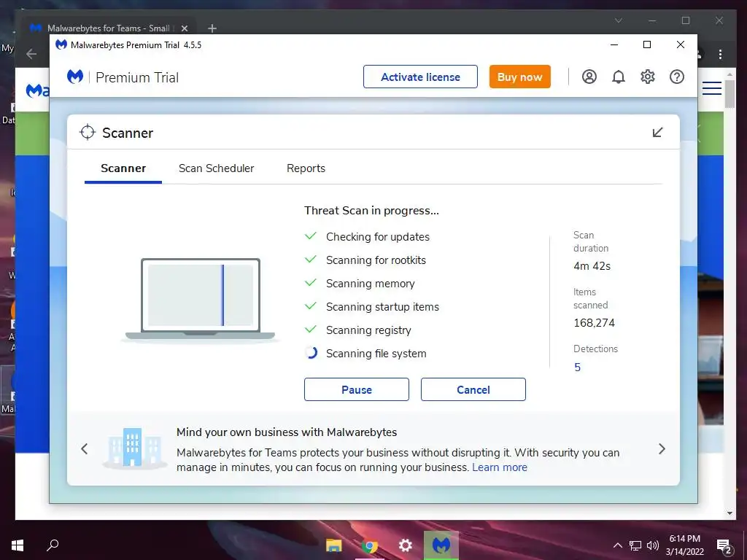This screenshot has width=747, height=560.
Task: Click the browser back arrow
Action: point(31,54)
